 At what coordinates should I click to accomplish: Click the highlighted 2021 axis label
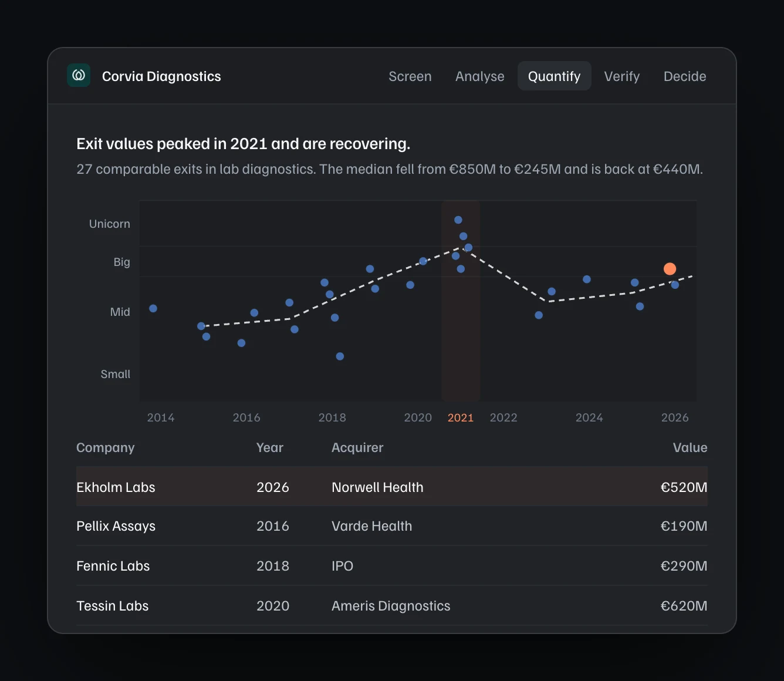461,417
